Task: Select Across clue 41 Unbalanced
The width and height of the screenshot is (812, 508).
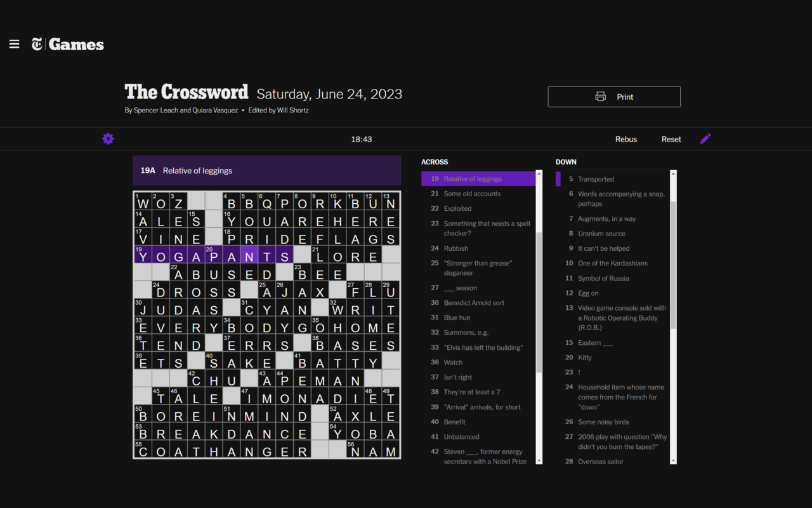Action: 478,437
